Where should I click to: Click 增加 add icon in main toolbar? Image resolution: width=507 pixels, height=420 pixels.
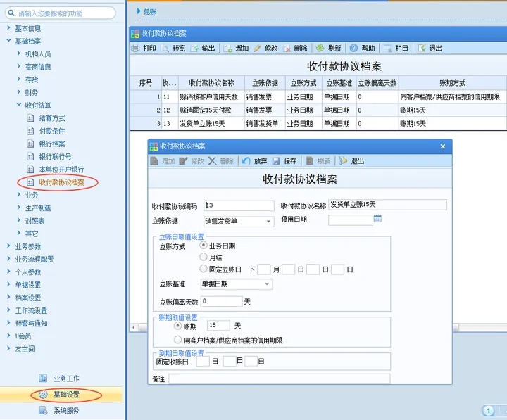click(x=228, y=49)
